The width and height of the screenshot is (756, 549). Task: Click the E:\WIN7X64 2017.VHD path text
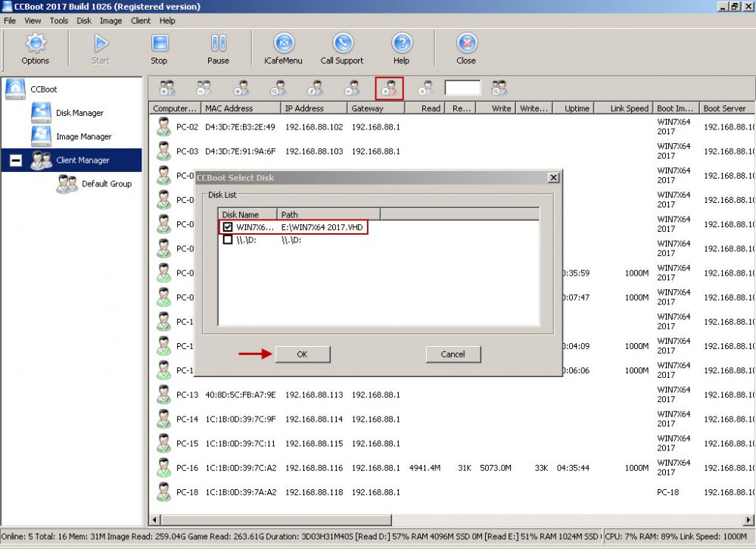click(322, 227)
